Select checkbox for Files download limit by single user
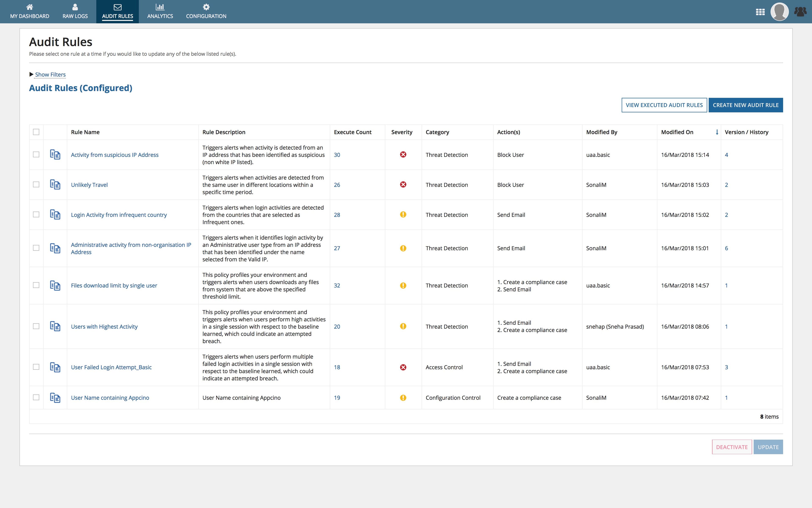This screenshot has width=812, height=508. pos(36,285)
